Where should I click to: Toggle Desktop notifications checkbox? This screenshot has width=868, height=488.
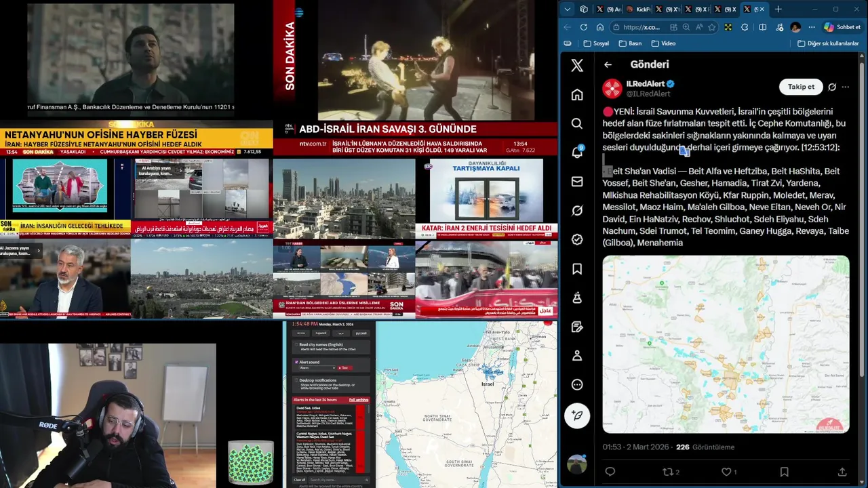pos(296,380)
